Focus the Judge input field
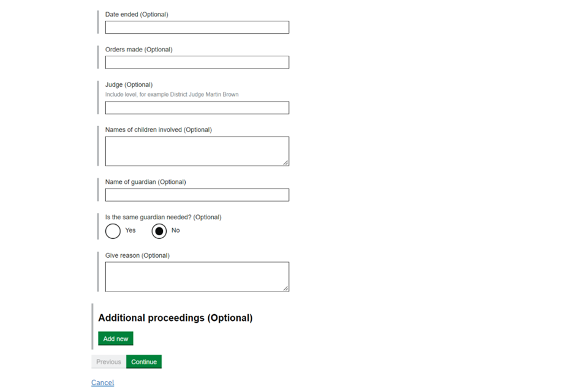Image resolution: width=588 pixels, height=392 pixels. pos(197,108)
